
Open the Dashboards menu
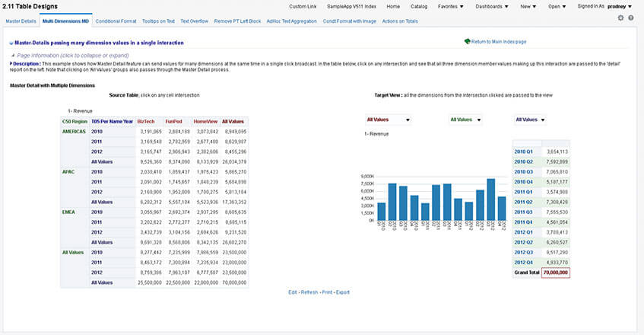(x=492, y=7)
